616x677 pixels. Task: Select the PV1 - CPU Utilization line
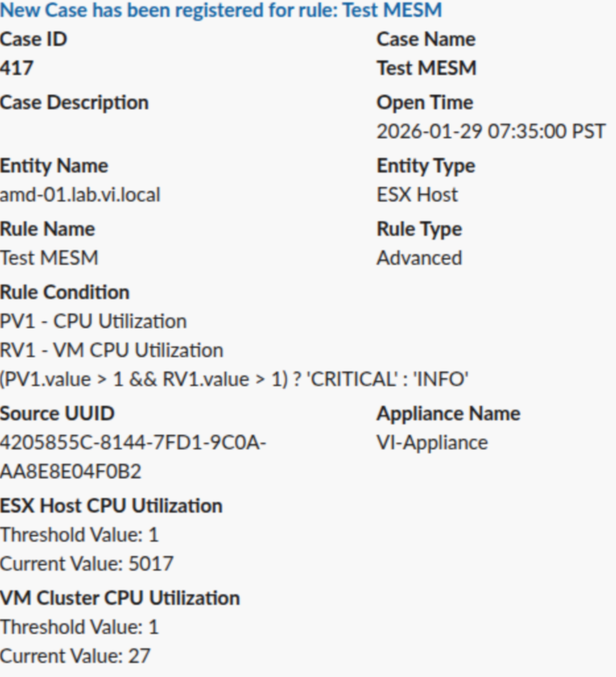click(93, 321)
